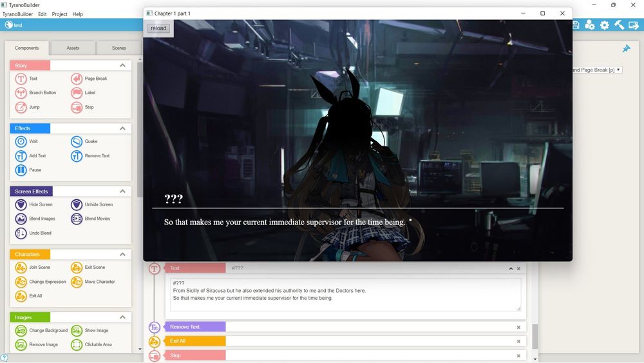Image resolution: width=644 pixels, height=363 pixels.
Task: Select the Quake effect component
Action: [84, 141]
